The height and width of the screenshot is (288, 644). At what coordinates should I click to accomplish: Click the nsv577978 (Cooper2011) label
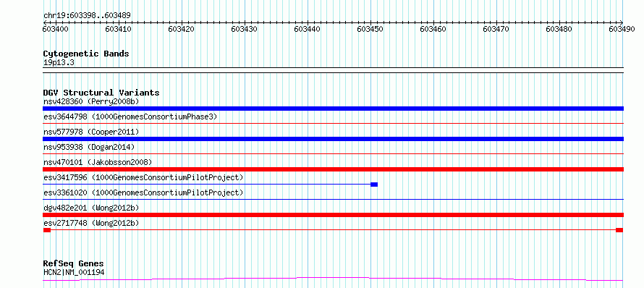click(91, 132)
